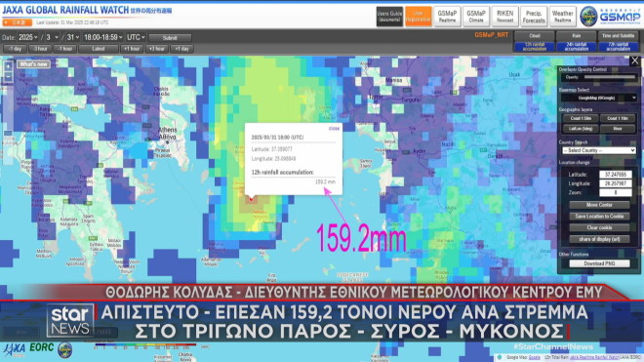Image resolution: width=644 pixels, height=362 pixels.
Task: Click the Clear cookie button
Action: [599, 227]
